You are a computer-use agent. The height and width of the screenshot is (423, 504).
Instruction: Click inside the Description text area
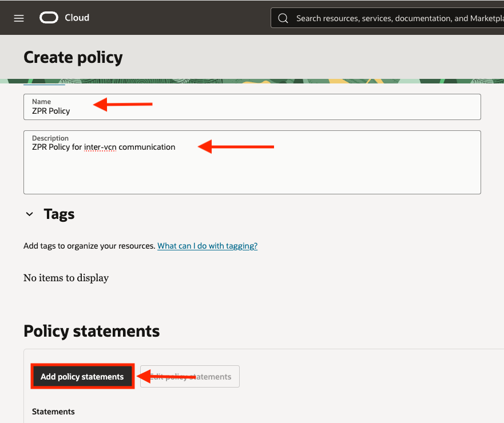tap(252, 171)
